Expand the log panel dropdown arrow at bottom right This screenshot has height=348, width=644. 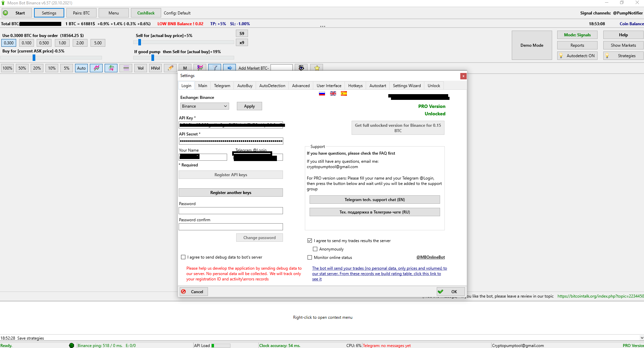tap(641, 338)
